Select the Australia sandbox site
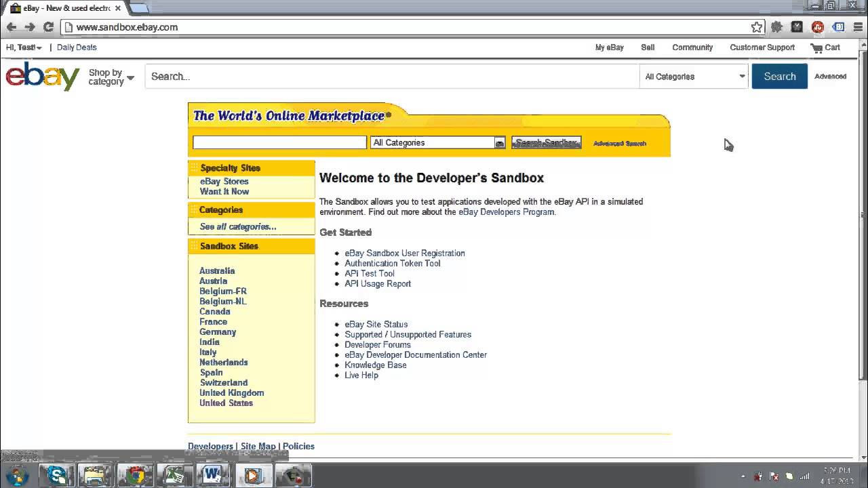Image resolution: width=868 pixels, height=488 pixels. pos(217,271)
